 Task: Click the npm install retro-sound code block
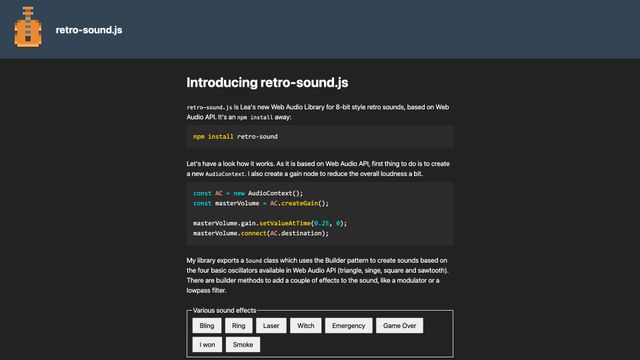click(320, 137)
